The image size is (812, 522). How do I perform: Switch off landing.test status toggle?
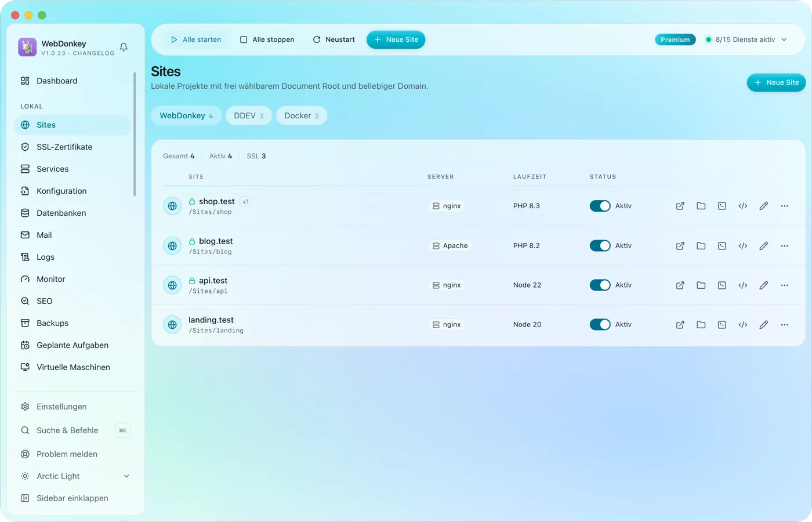[x=600, y=325]
